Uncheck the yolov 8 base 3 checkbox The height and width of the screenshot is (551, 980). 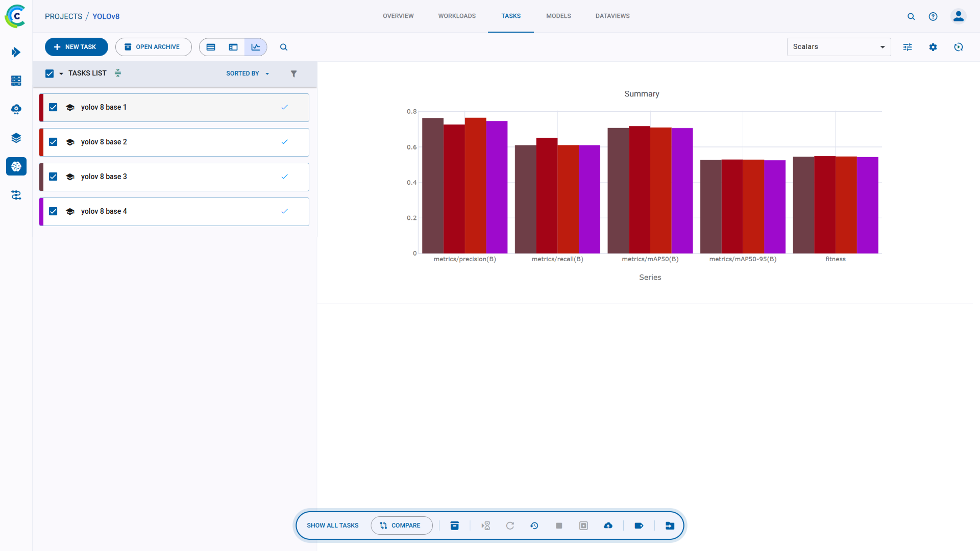coord(53,177)
